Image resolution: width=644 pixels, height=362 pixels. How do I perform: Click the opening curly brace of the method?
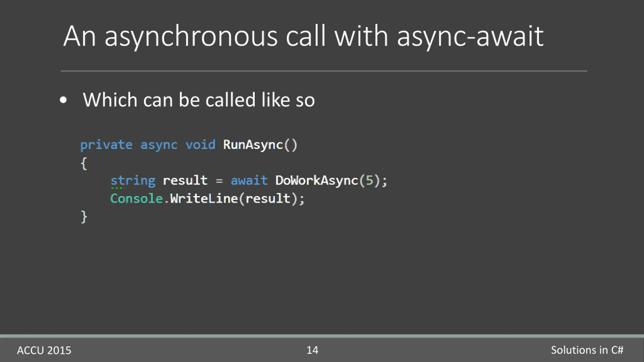[x=84, y=163]
